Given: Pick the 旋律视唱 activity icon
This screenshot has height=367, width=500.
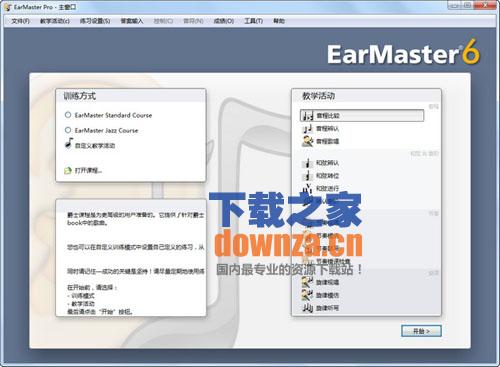Looking at the screenshot, I should pos(307,282).
